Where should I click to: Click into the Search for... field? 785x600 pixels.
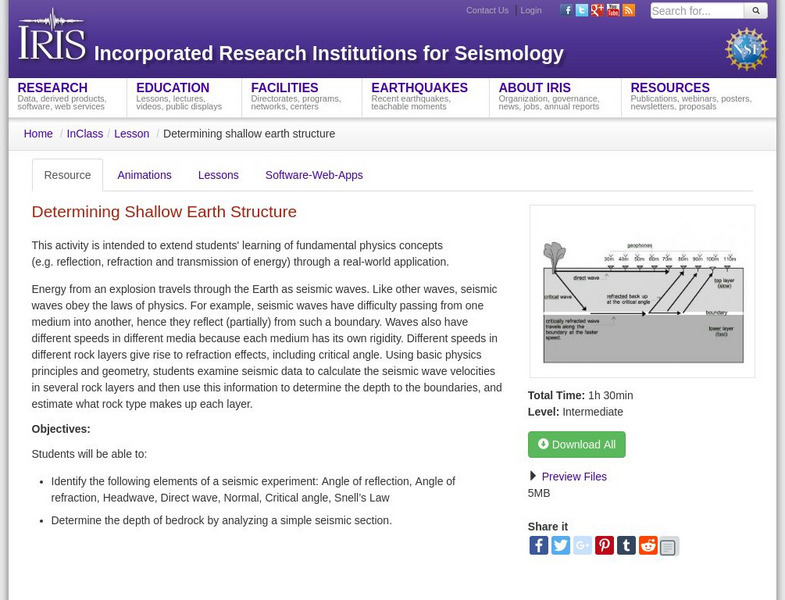[x=696, y=11]
